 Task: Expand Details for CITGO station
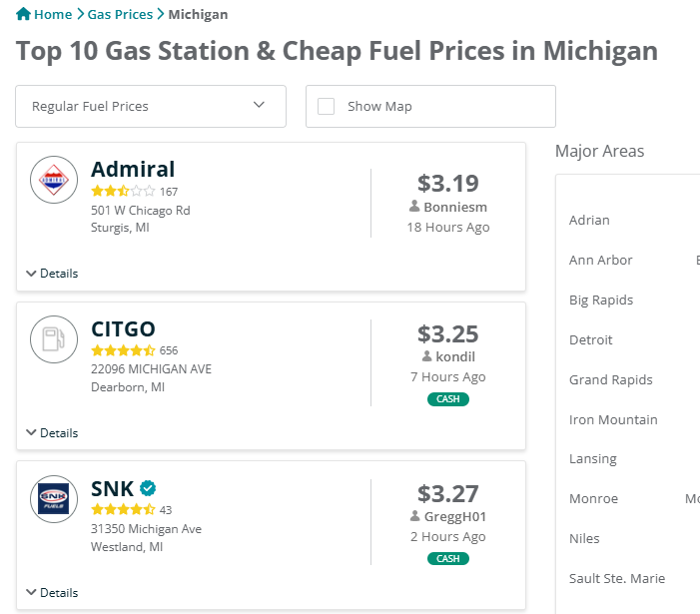pyautogui.click(x=52, y=433)
